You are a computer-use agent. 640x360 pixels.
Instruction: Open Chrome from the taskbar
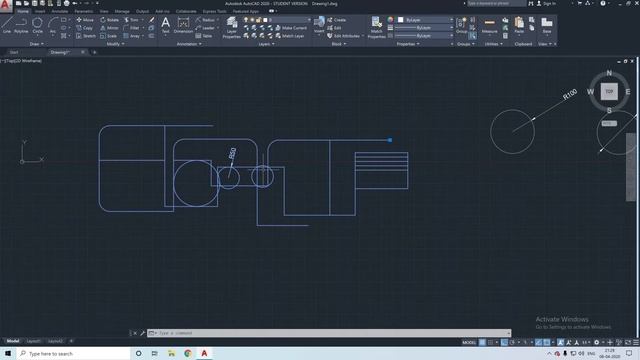pos(188,353)
